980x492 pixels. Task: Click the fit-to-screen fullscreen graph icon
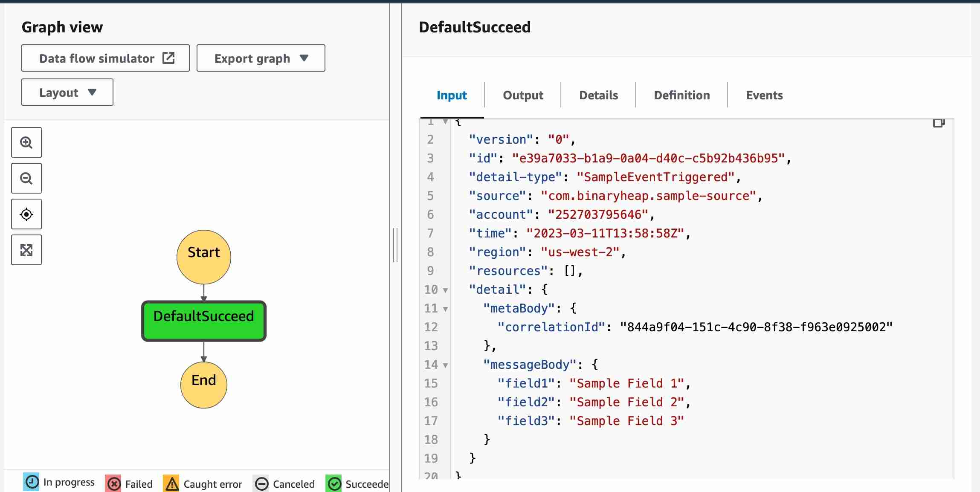tap(26, 250)
